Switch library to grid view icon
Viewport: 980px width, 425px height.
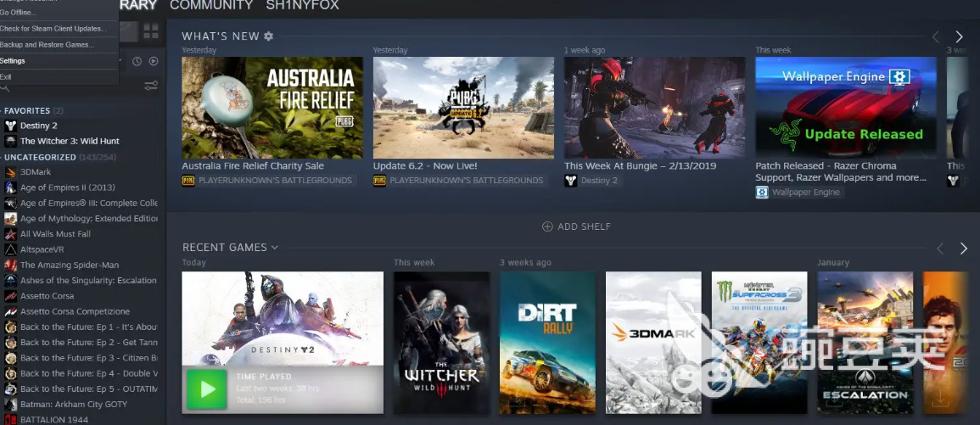[x=151, y=31]
